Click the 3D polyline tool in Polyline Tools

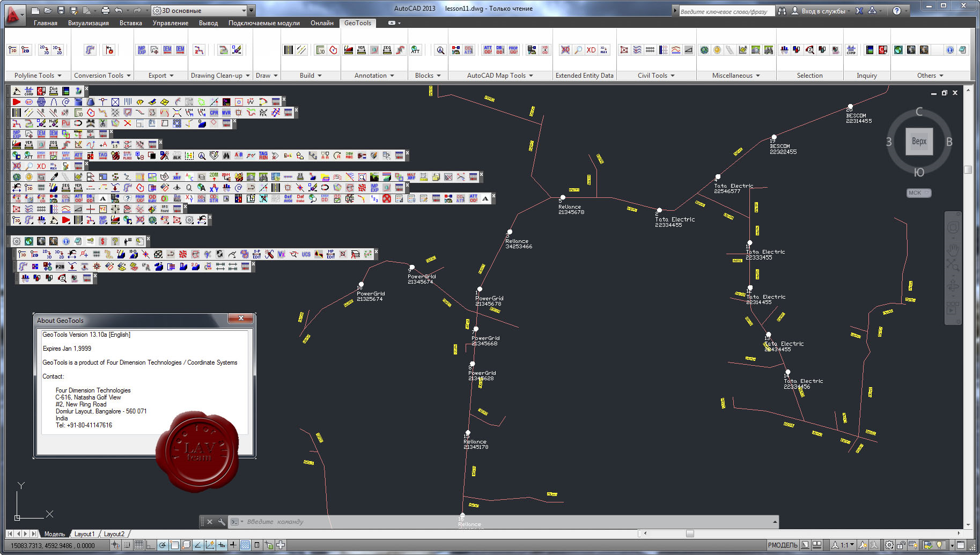pos(13,50)
